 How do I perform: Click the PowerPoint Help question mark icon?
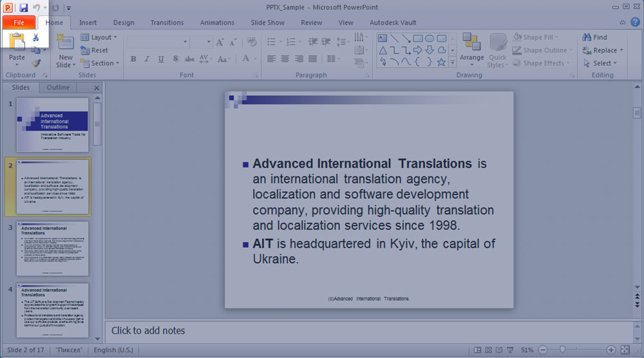coord(635,22)
